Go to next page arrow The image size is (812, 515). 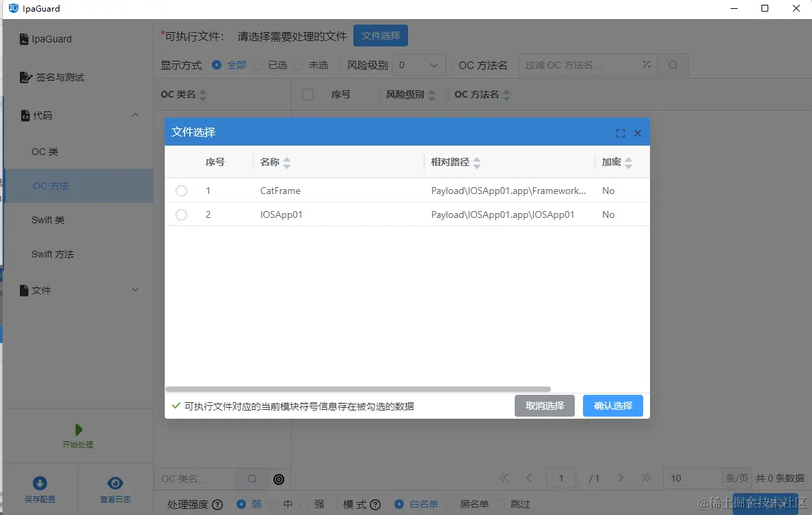(621, 477)
